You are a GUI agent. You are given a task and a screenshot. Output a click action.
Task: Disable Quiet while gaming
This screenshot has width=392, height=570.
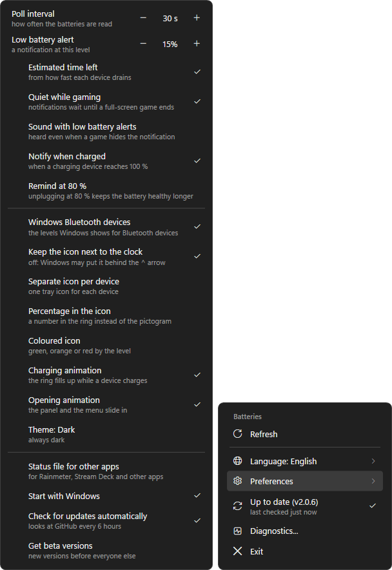(x=106, y=102)
